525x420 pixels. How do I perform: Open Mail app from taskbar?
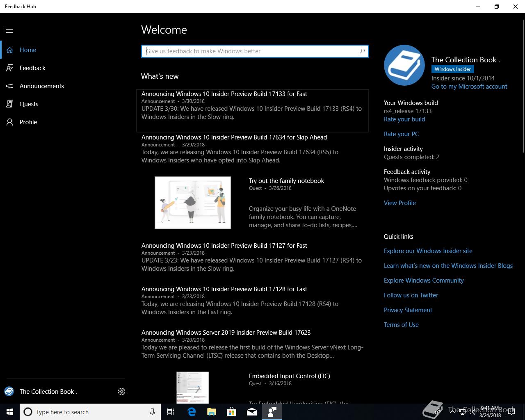tap(252, 412)
